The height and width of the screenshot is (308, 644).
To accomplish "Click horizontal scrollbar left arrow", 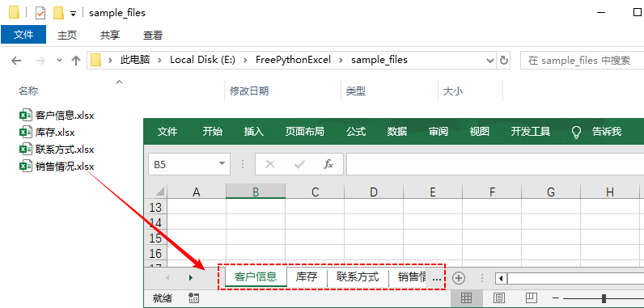I will 501,278.
